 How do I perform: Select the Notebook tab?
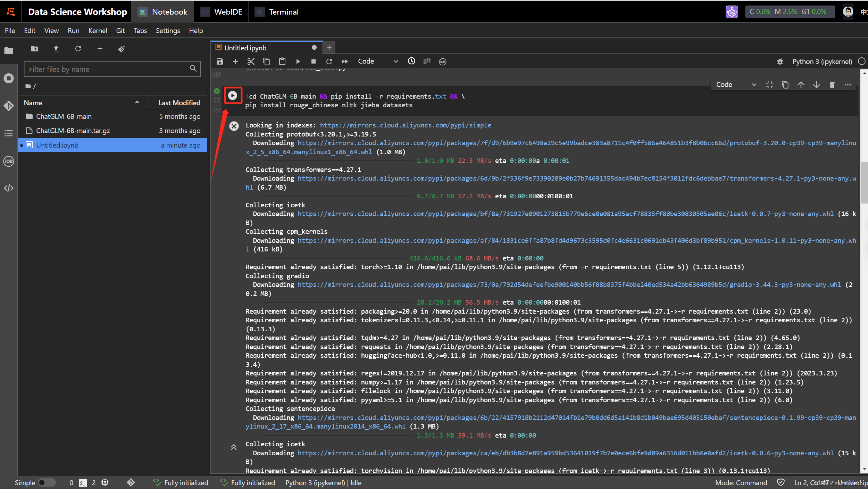point(162,12)
